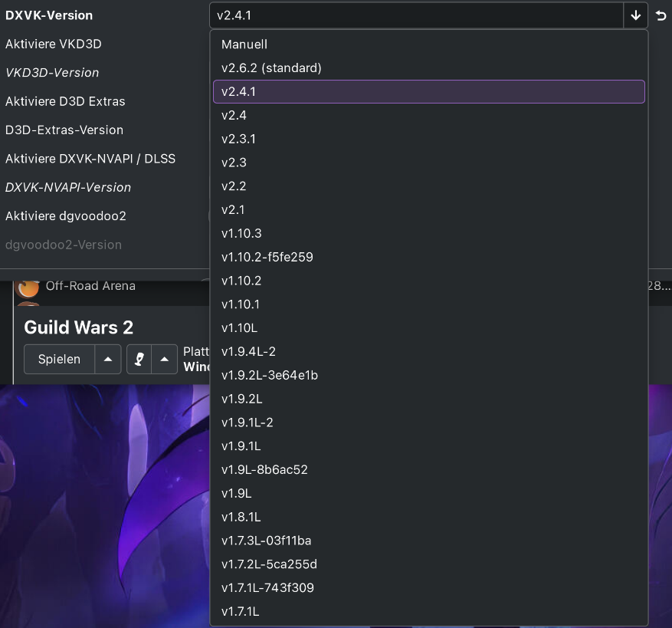
Task: Select v1.7.1L-743f309 version entry
Action: [x=428, y=587]
